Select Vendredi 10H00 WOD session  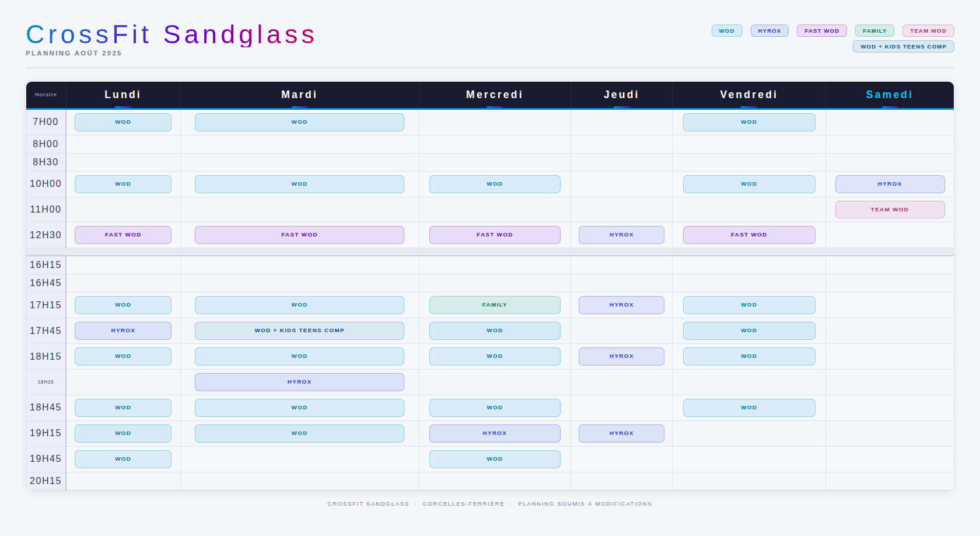tap(749, 185)
